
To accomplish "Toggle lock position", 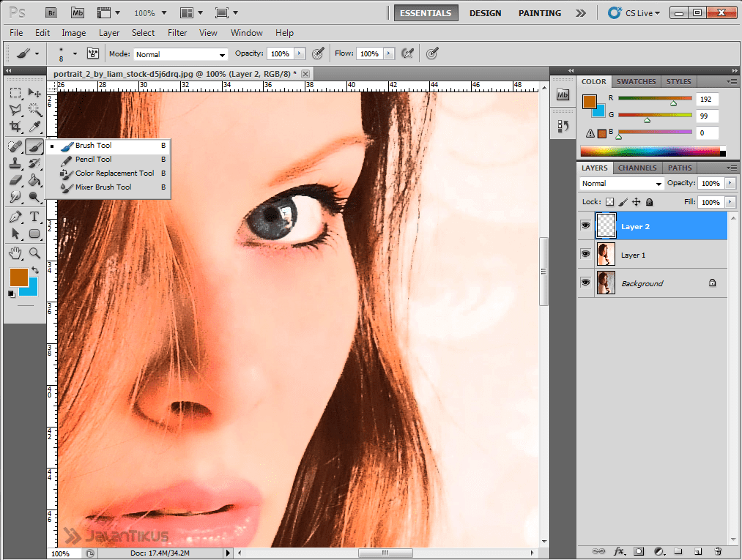I will pos(637,202).
